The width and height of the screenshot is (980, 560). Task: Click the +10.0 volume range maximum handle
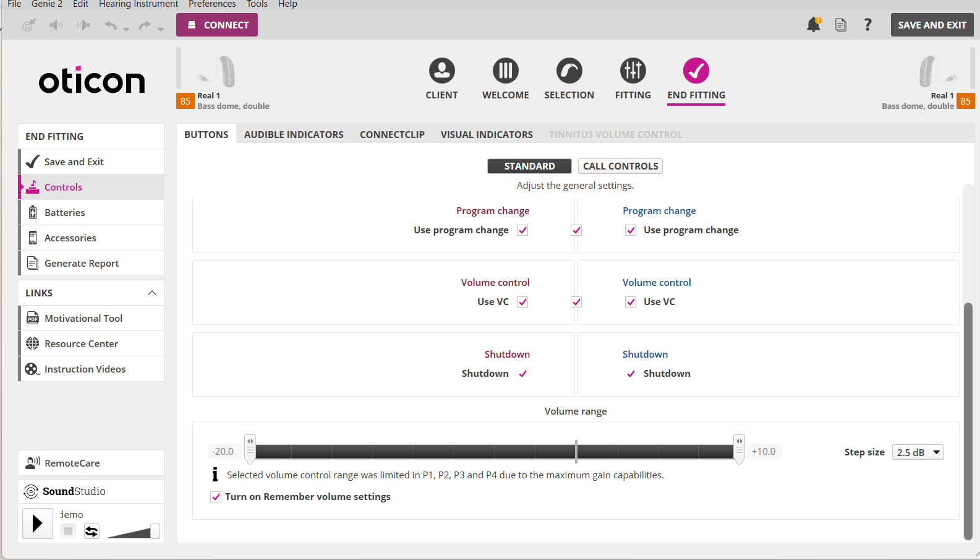[739, 450]
